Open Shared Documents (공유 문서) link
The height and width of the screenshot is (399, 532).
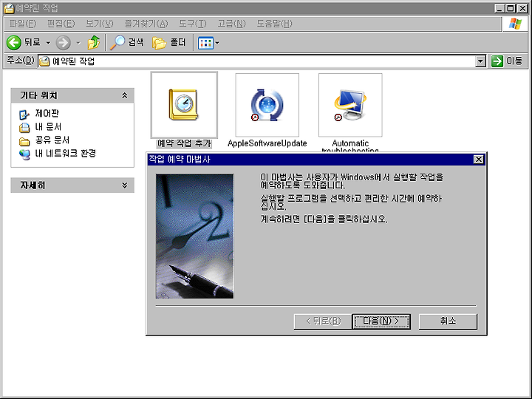52,140
